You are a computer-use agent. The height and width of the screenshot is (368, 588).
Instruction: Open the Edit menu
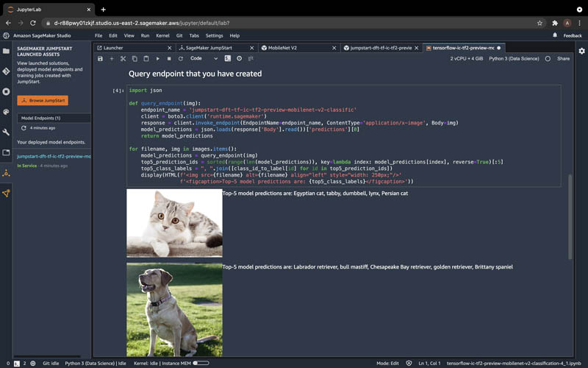point(113,35)
